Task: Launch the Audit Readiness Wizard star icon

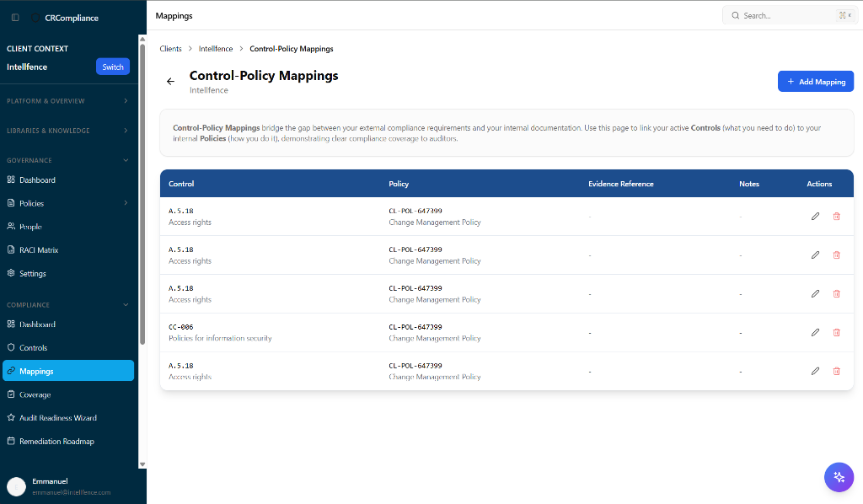Action: (12, 417)
